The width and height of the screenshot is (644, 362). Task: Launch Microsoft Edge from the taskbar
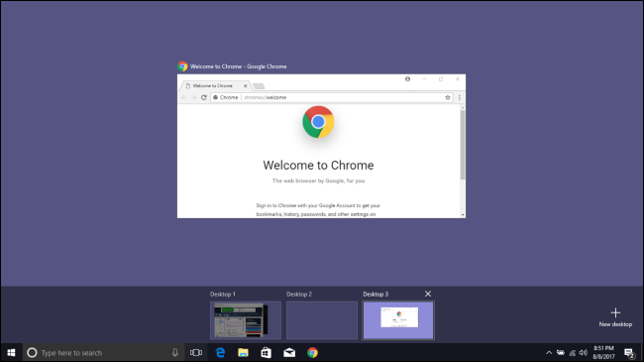pos(220,352)
